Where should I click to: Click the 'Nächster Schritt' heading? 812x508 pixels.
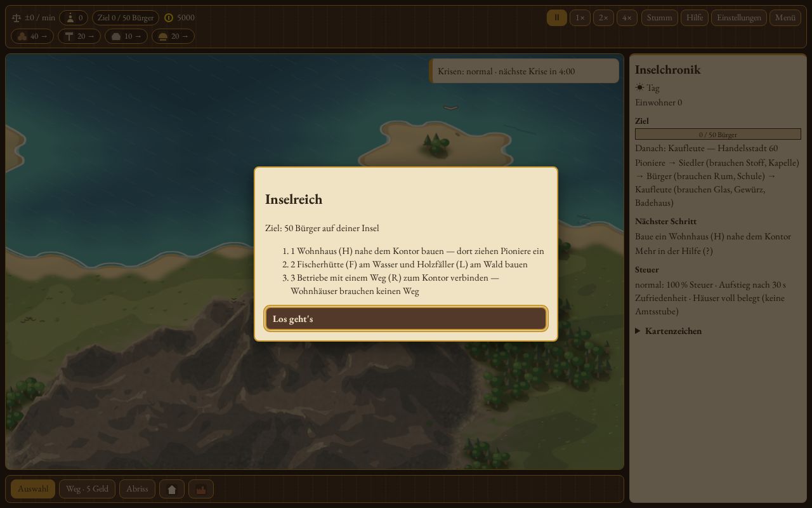665,221
